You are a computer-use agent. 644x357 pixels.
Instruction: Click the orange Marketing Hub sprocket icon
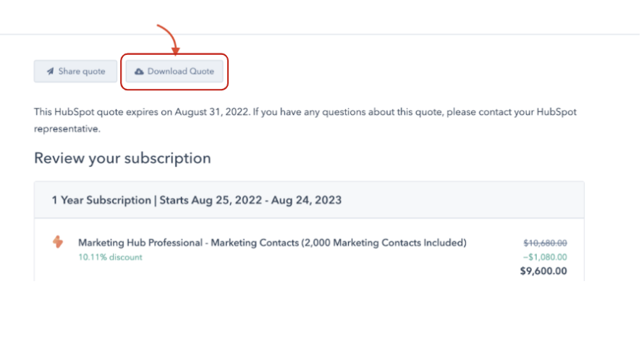(x=58, y=241)
